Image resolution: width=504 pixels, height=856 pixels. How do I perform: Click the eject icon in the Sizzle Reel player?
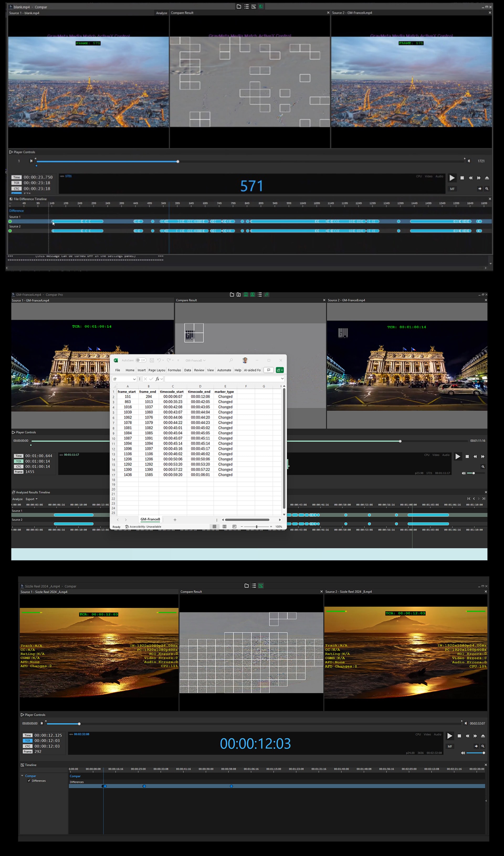coord(483,736)
